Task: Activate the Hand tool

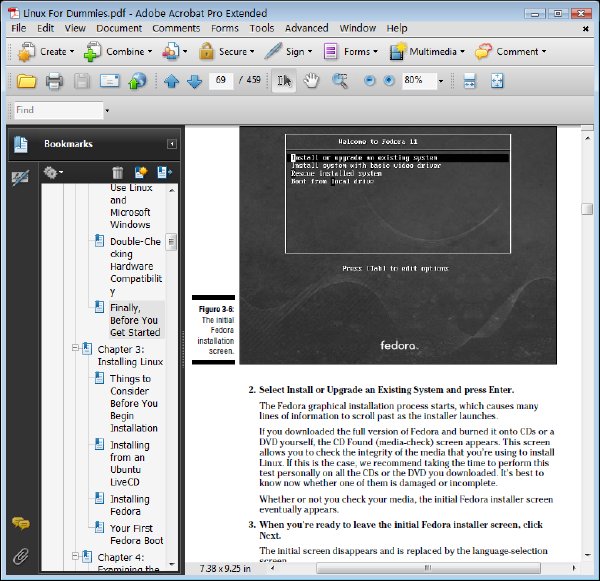Action: pos(311,81)
